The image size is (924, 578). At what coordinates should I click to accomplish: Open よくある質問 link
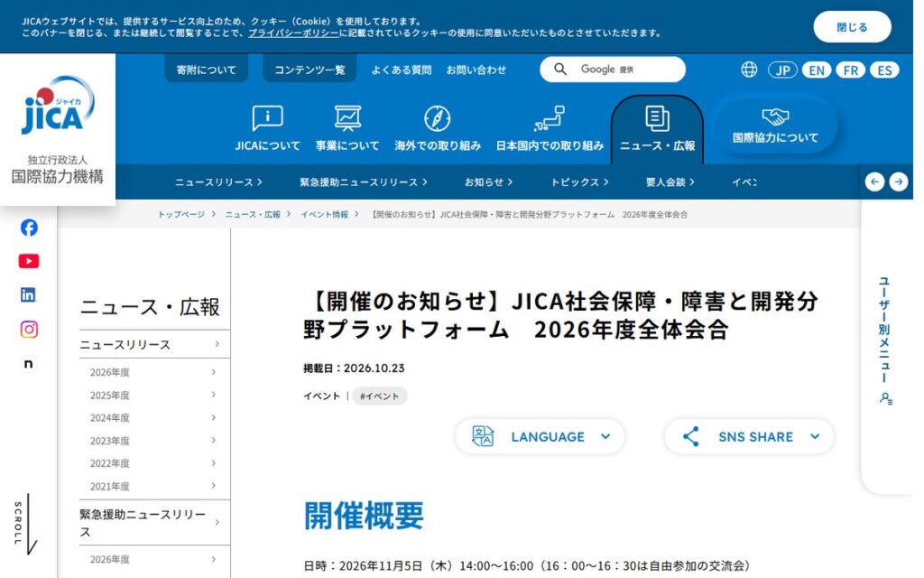[x=402, y=70]
